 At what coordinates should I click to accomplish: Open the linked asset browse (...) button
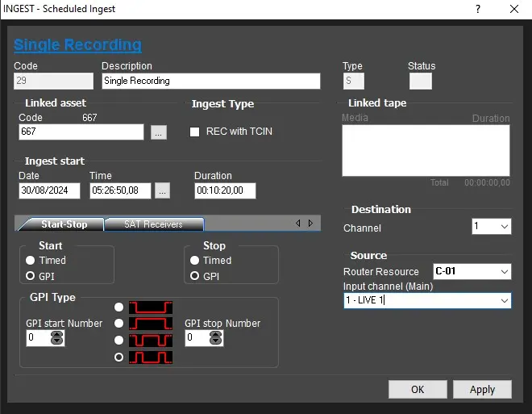click(x=159, y=132)
